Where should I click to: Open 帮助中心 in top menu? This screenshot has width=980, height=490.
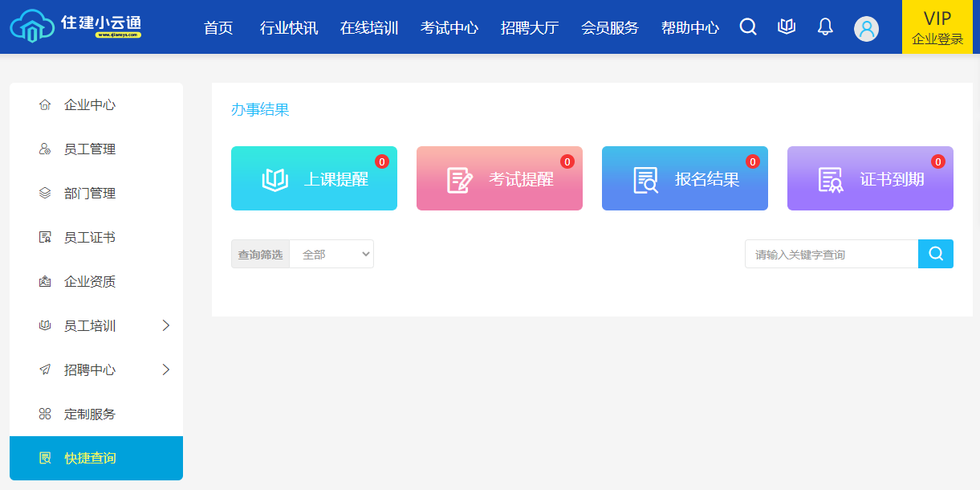[x=690, y=28]
